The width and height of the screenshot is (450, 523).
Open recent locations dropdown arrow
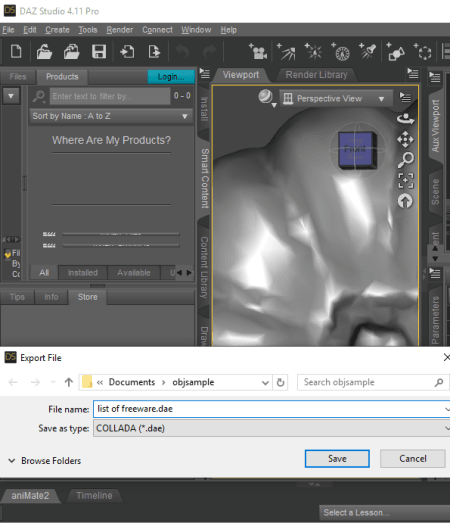[x=53, y=382]
